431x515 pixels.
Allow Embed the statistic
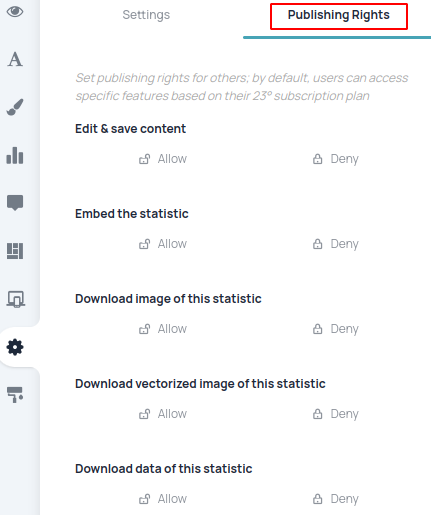click(x=163, y=244)
